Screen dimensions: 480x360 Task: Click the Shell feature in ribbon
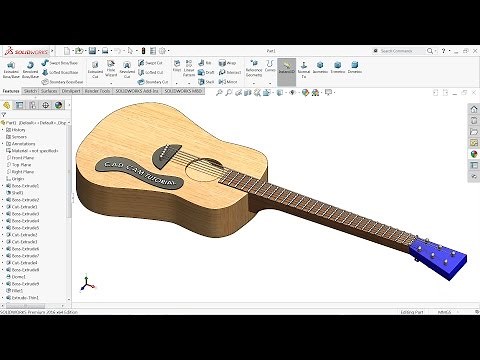click(x=206, y=82)
